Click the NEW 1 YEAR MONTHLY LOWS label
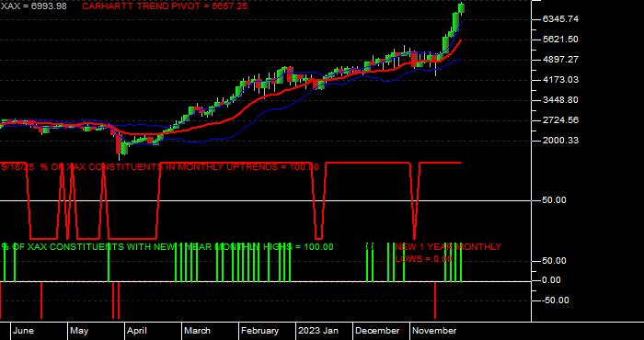Image resolution: width=644 pixels, height=340 pixels. (x=448, y=253)
